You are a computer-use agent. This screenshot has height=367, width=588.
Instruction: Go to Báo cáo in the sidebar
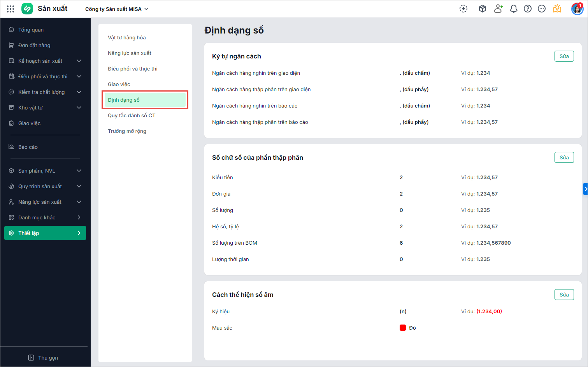click(x=28, y=147)
